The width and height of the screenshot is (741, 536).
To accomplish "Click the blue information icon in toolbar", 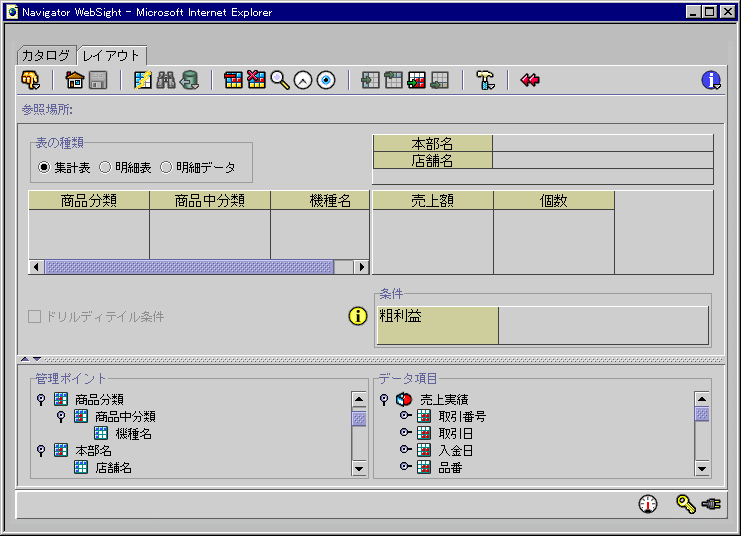I will coord(711,80).
